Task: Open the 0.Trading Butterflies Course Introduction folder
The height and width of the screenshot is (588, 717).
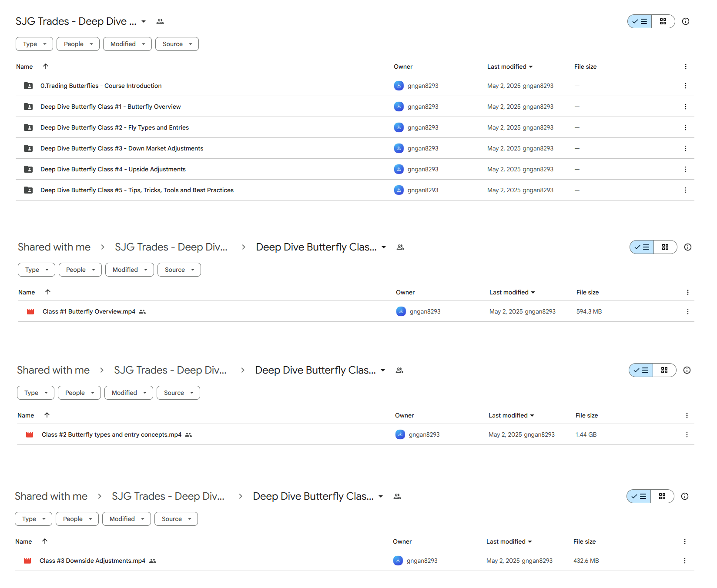Action: pyautogui.click(x=101, y=86)
